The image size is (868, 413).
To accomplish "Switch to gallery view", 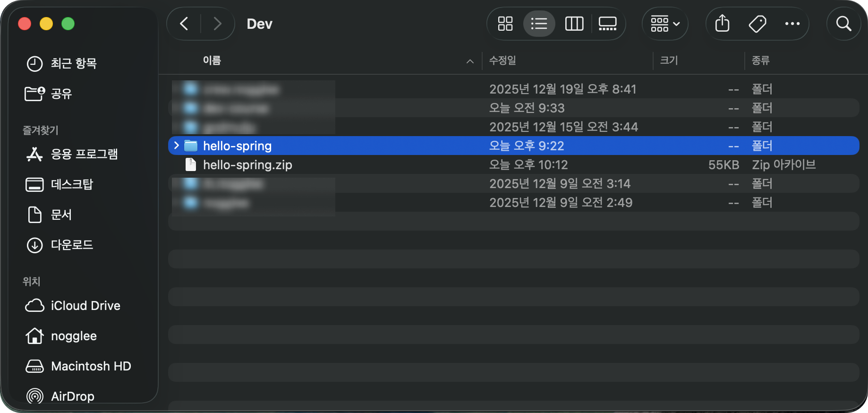I will 607,24.
